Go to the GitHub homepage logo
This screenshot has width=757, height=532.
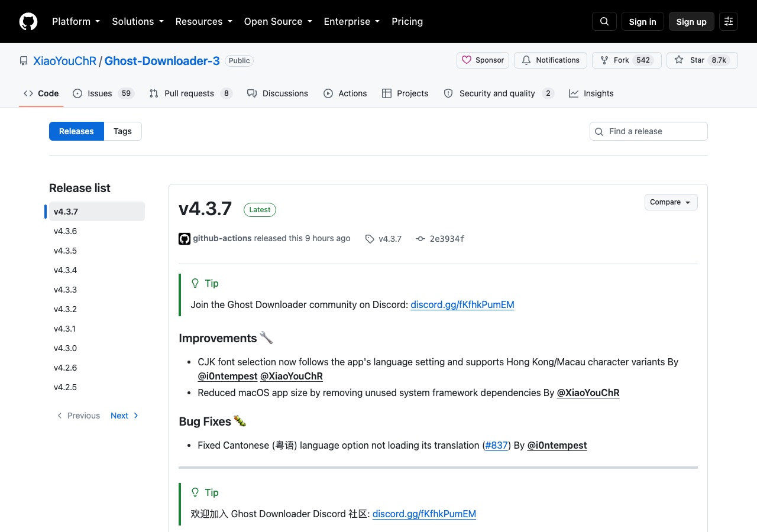(28, 21)
